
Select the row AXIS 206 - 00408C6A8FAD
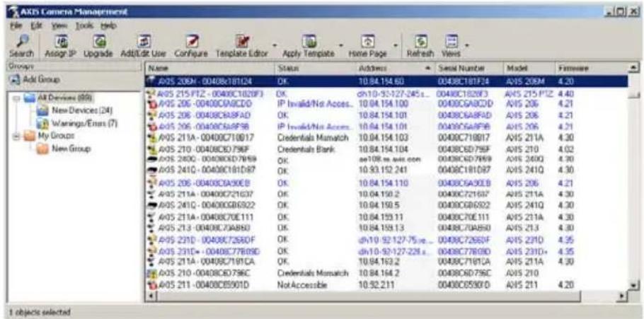click(x=387, y=114)
